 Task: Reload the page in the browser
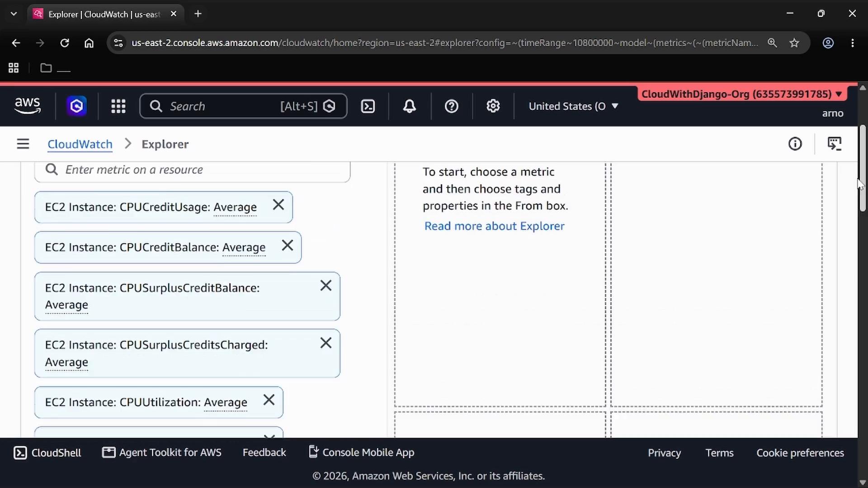coord(65,43)
